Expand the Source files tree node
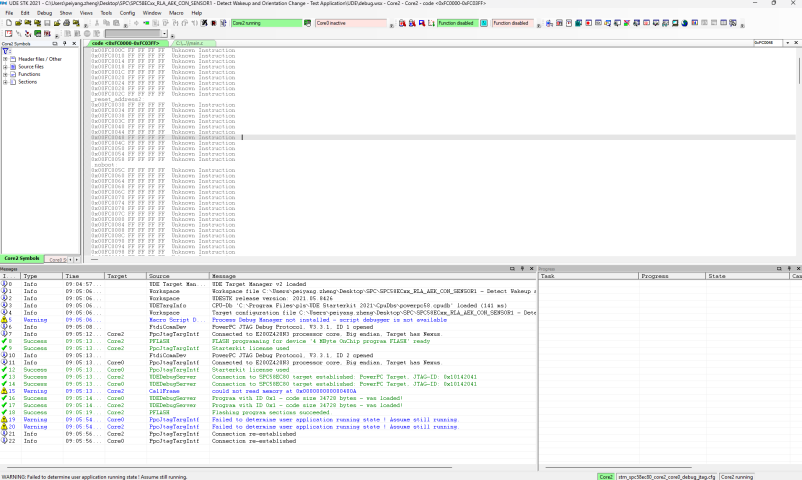The image size is (802, 480). [x=5, y=67]
